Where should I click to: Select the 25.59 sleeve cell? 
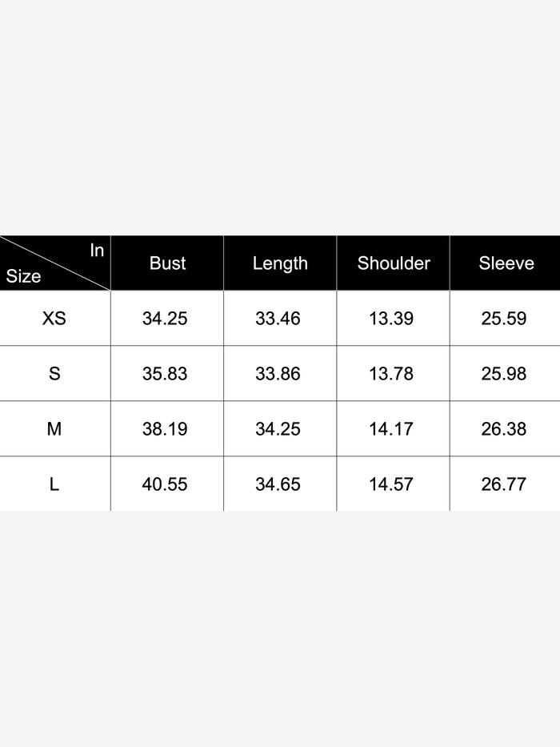504,319
